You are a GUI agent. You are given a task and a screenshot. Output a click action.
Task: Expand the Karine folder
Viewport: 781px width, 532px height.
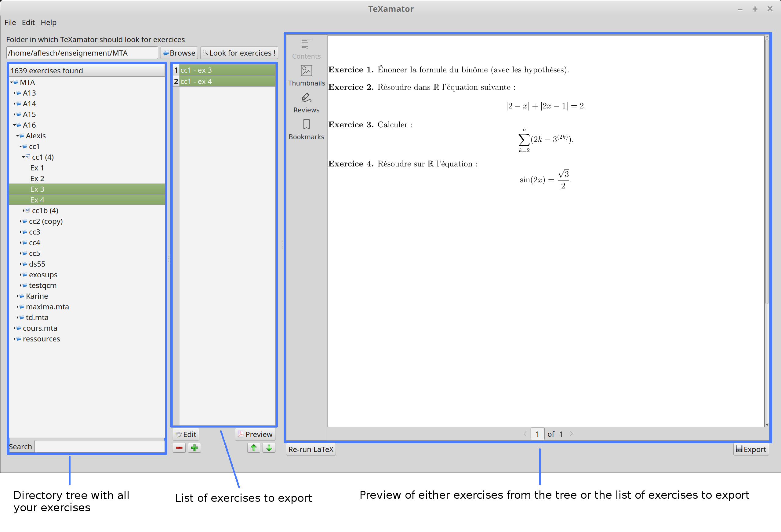point(17,296)
